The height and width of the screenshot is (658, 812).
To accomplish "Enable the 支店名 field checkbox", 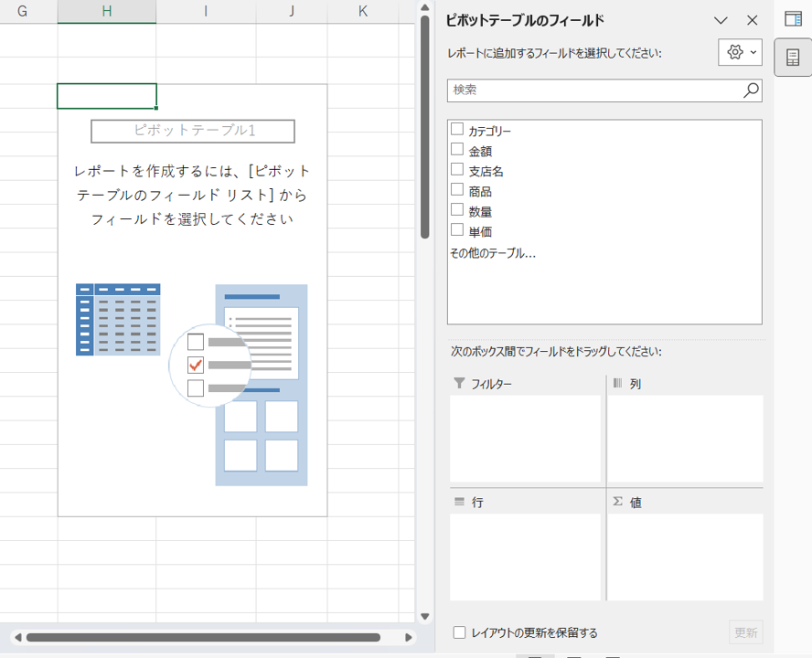I will pos(457,170).
